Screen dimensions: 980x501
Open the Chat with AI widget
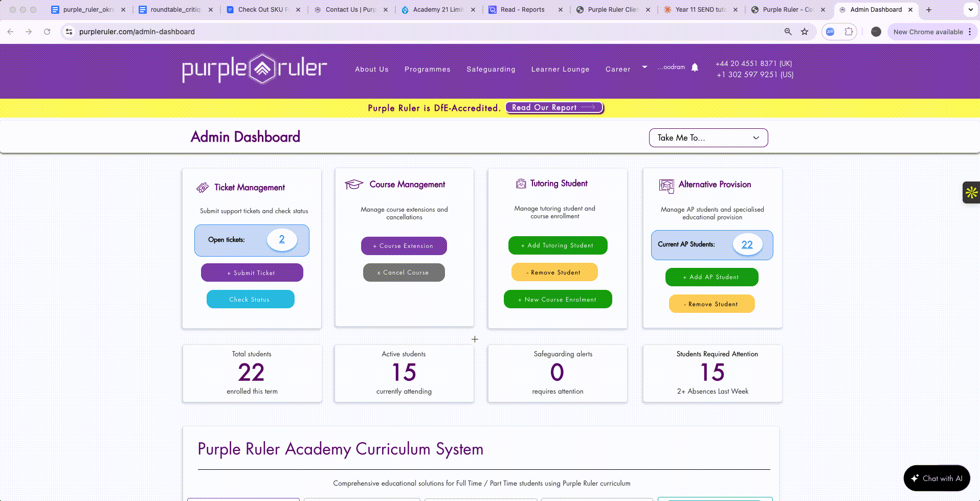click(937, 478)
